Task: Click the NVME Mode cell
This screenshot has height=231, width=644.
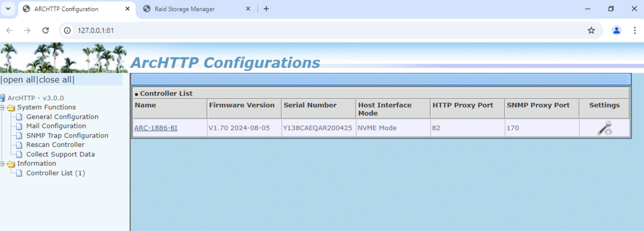Action: coord(393,128)
